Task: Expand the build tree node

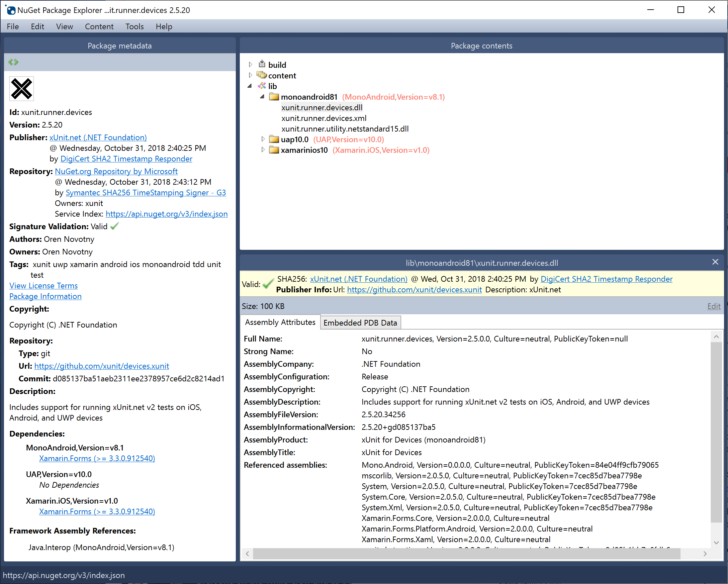Action: click(250, 64)
